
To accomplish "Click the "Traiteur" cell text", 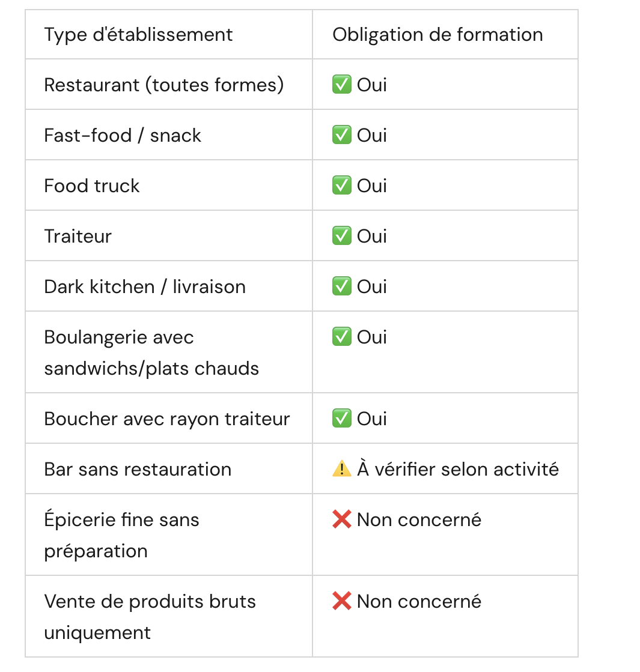I will (78, 236).
